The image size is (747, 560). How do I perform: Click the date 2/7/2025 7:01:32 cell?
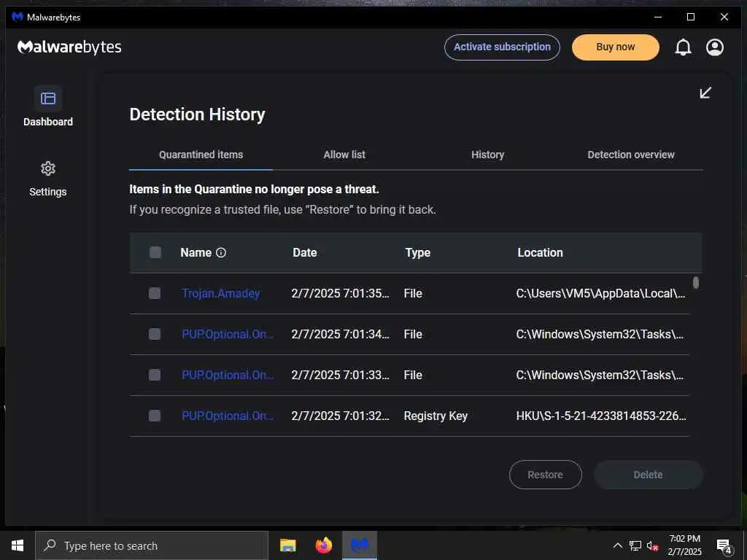pos(340,416)
